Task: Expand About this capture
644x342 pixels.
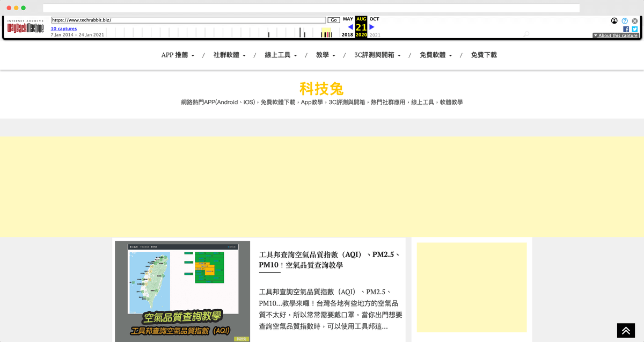Action: (616, 35)
